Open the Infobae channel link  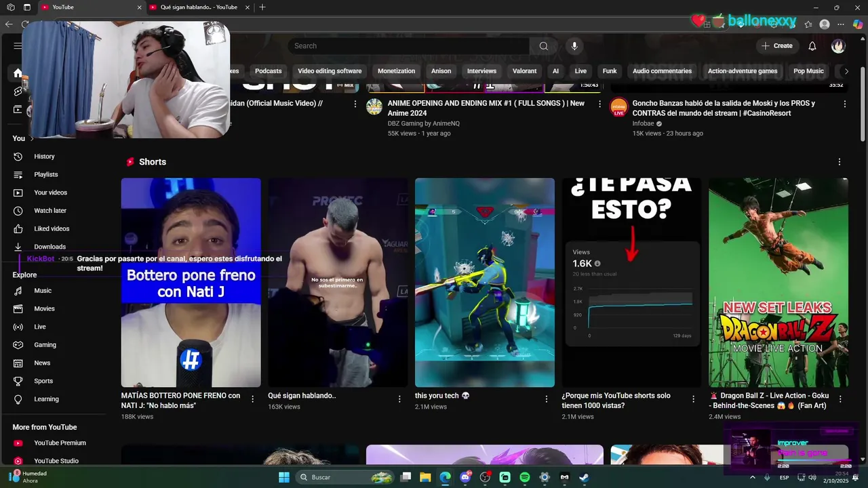tap(643, 123)
